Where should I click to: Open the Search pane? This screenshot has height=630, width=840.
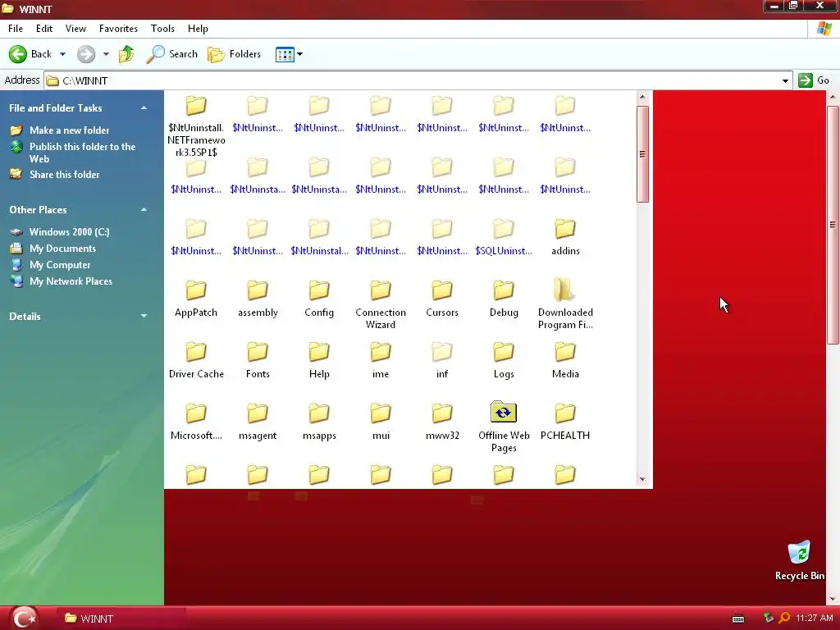tap(171, 54)
